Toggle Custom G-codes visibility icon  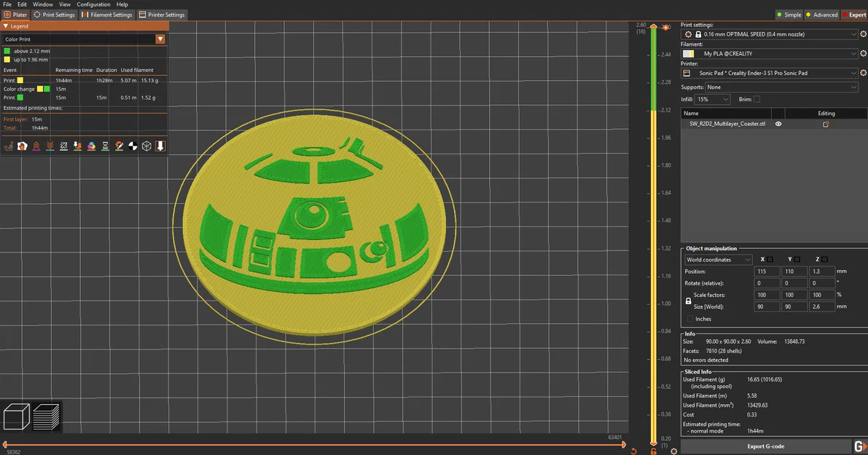point(119,146)
